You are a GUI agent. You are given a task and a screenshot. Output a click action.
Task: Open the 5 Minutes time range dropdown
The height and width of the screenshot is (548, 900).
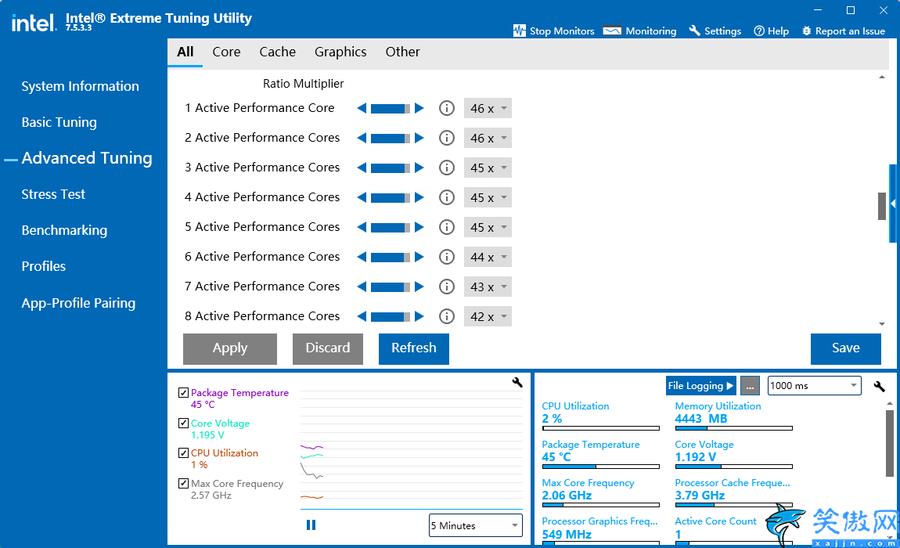pos(475,525)
